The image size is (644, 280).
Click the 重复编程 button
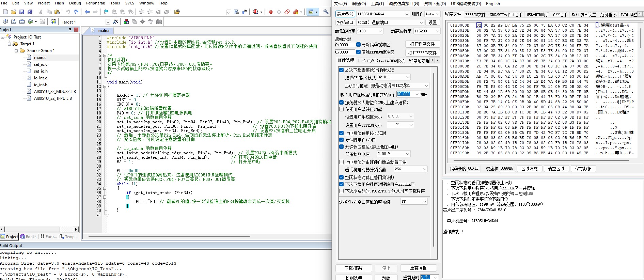click(418, 268)
